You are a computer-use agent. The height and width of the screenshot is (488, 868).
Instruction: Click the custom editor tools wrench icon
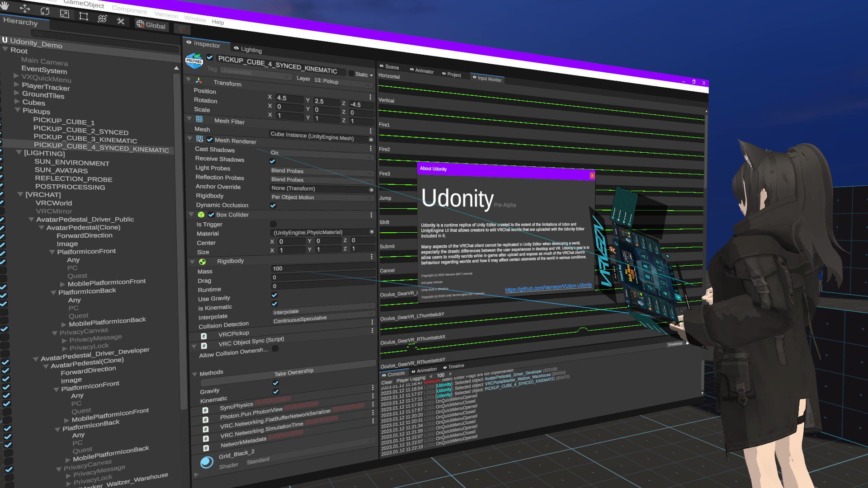point(120,21)
